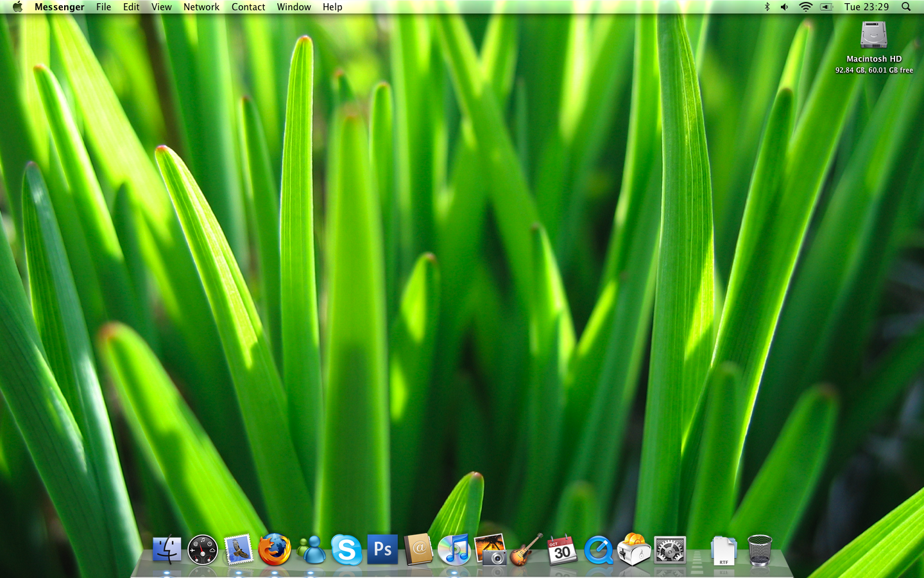Open the Network menu
Image resolution: width=924 pixels, height=578 pixels.
pyautogui.click(x=201, y=7)
